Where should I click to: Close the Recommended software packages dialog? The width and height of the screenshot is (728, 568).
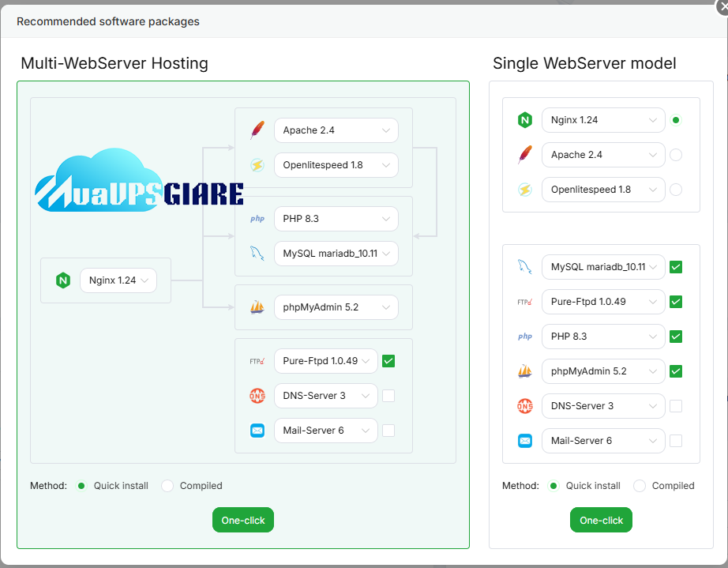(x=719, y=4)
